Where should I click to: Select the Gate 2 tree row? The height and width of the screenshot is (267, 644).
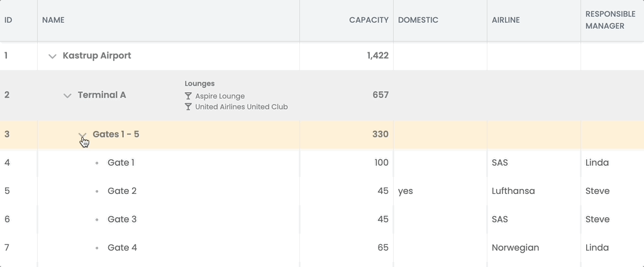point(322,191)
